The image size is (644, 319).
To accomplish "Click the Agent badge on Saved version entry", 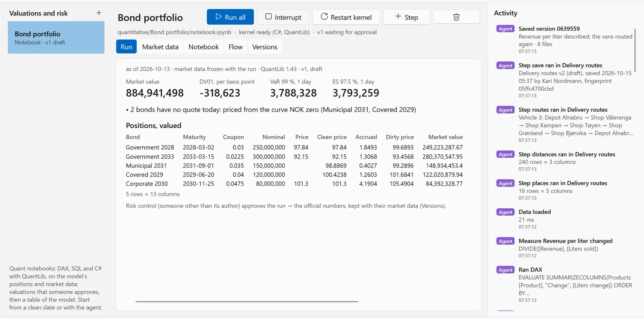I will tap(506, 29).
